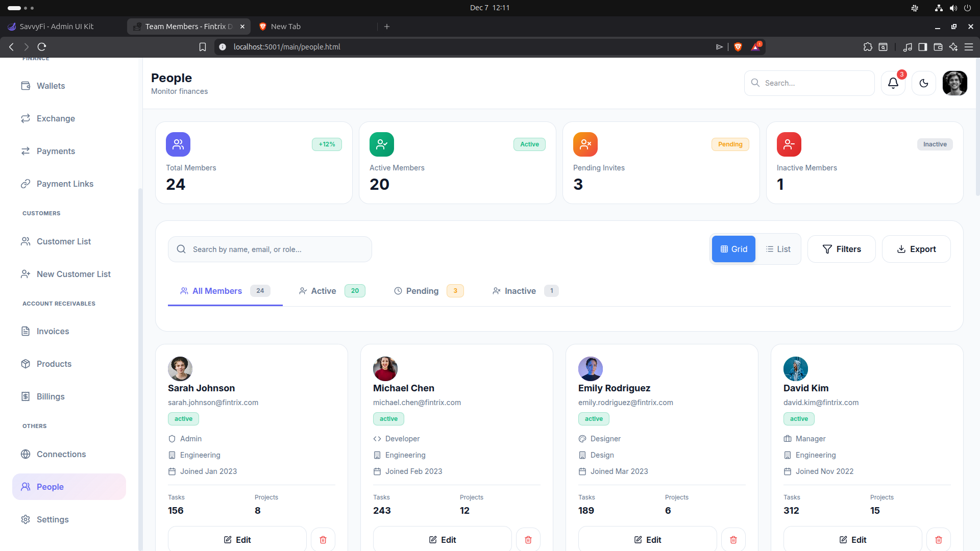Click the Pending Invites orange icon
980x551 pixels.
click(585, 144)
